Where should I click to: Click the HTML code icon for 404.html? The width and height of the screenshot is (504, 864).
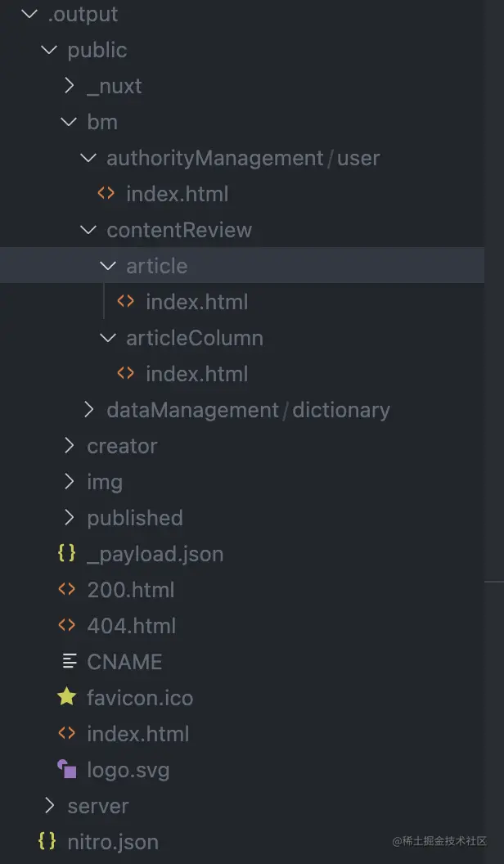[66, 625]
